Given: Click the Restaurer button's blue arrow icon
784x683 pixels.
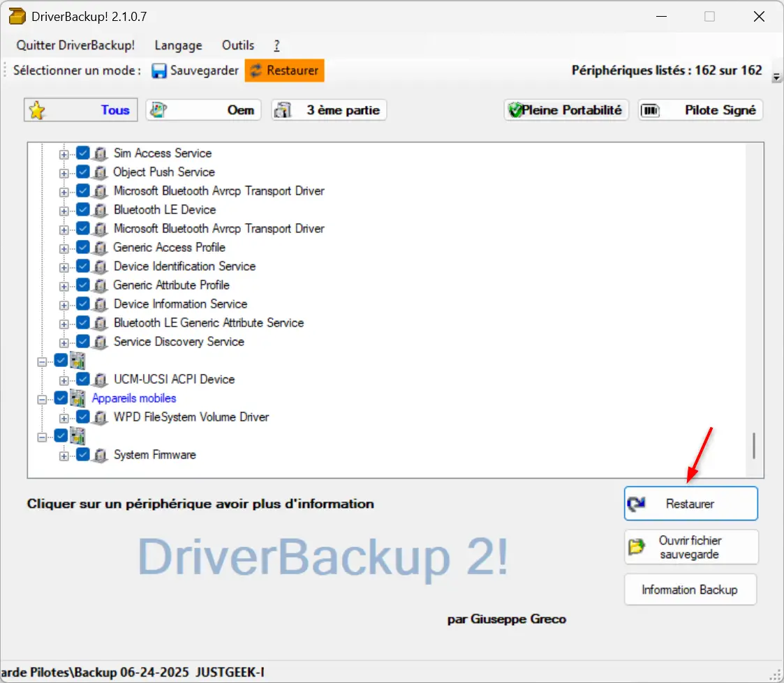Looking at the screenshot, I should [x=637, y=504].
